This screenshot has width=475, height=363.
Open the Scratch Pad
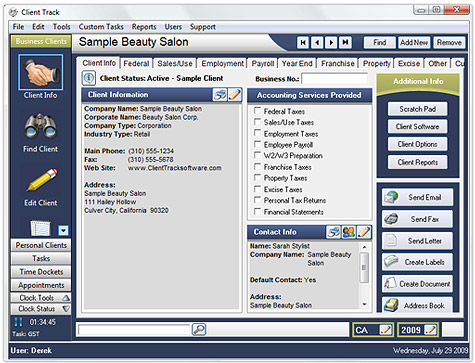417,109
